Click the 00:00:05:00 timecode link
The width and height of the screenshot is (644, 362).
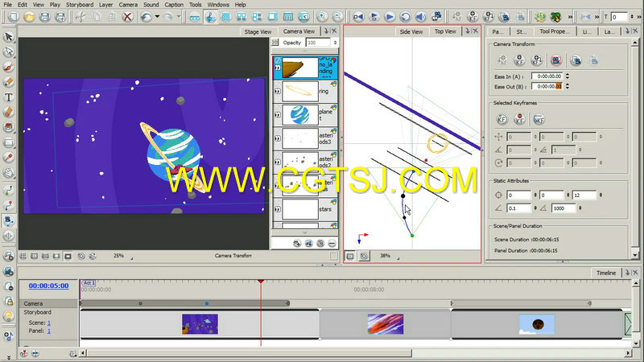coord(48,286)
